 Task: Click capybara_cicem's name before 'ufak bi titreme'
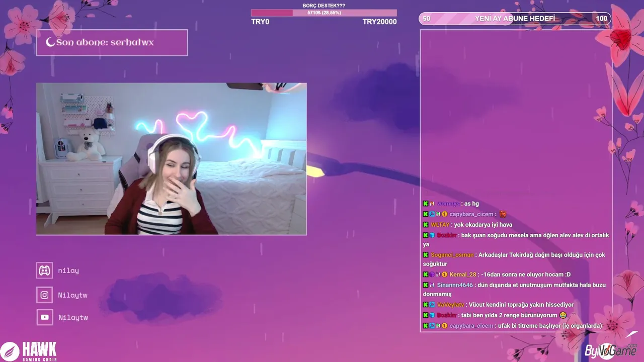coord(471,326)
